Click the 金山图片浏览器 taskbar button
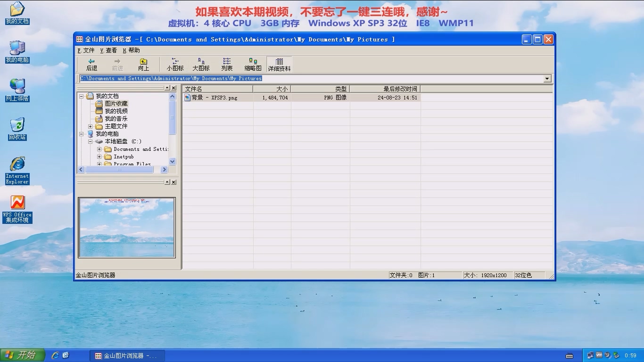Screen dimensions: 644x362 pos(126,355)
